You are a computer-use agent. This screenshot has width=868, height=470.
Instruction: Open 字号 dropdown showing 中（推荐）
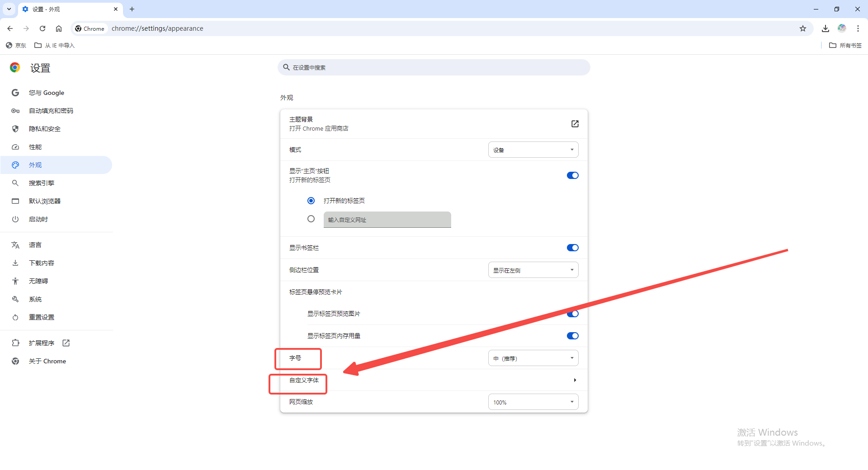tap(533, 358)
